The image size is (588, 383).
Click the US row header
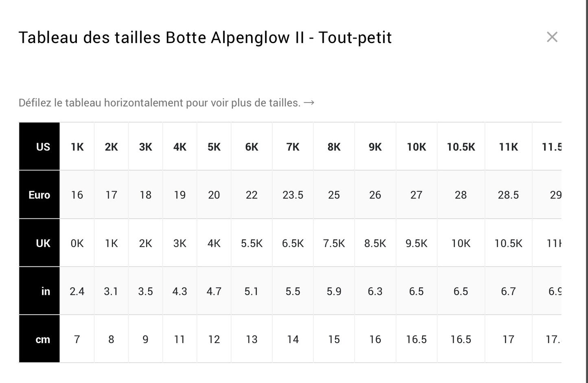point(39,146)
